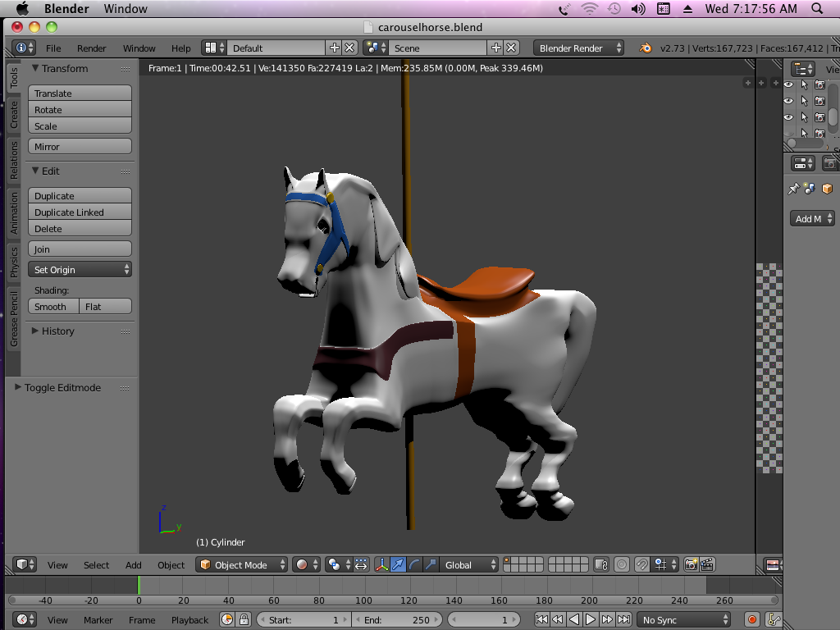Click the OpenGL render active viewport camera icon

pos(691,564)
